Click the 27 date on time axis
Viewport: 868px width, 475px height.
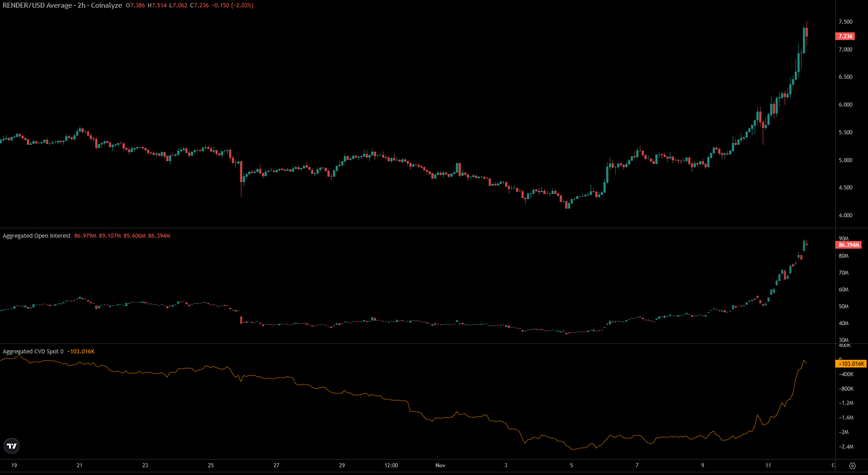pyautogui.click(x=276, y=465)
